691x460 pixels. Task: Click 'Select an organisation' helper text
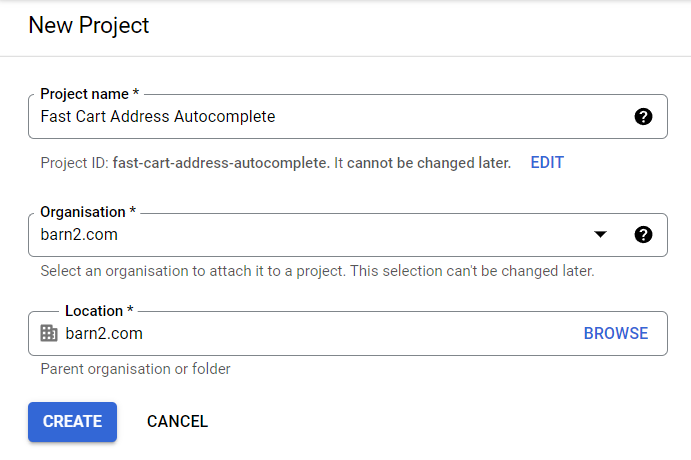317,271
